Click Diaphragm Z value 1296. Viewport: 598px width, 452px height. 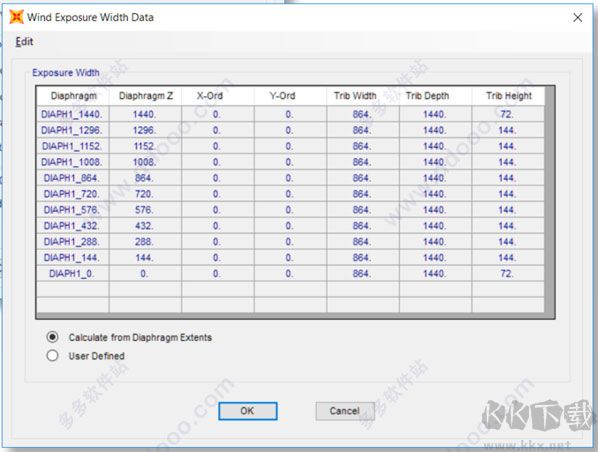145,130
